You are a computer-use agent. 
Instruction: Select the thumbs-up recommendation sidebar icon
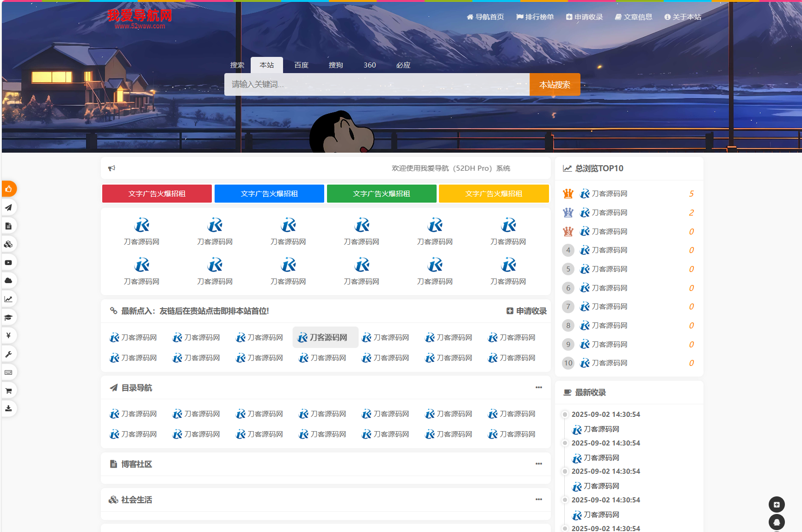click(x=9, y=189)
